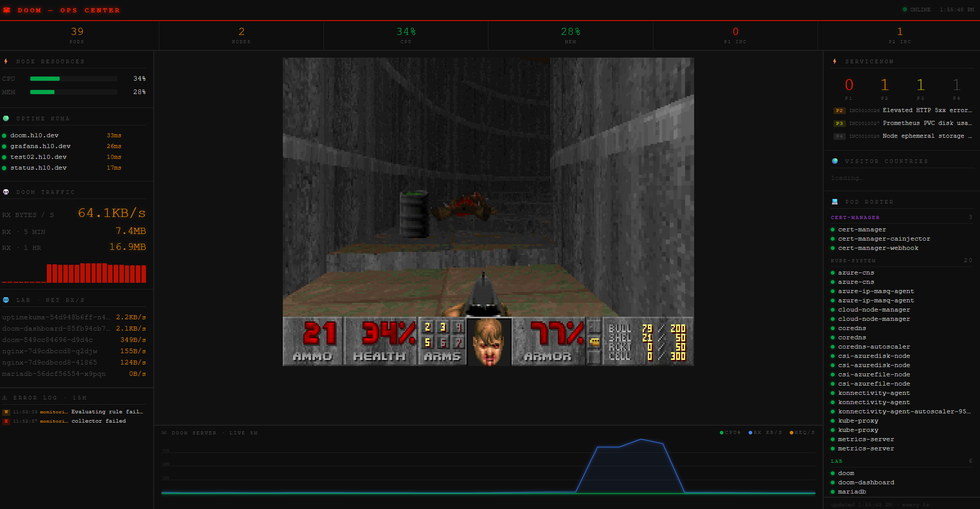The width and height of the screenshot is (980, 509).
Task: Click the ServiceNow P4 count
Action: click(956, 85)
